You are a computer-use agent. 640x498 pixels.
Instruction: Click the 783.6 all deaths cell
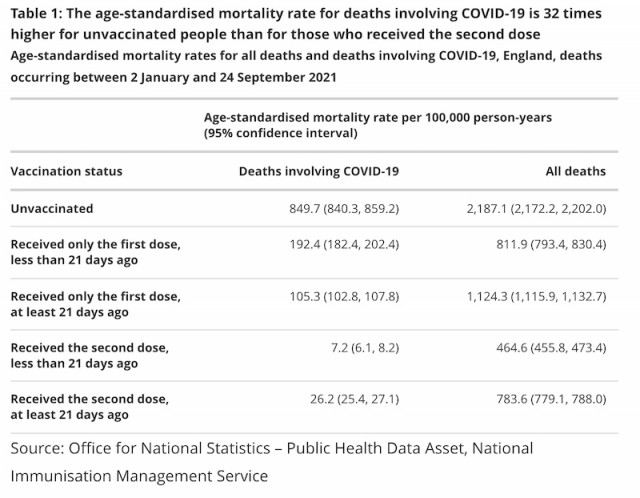click(551, 399)
